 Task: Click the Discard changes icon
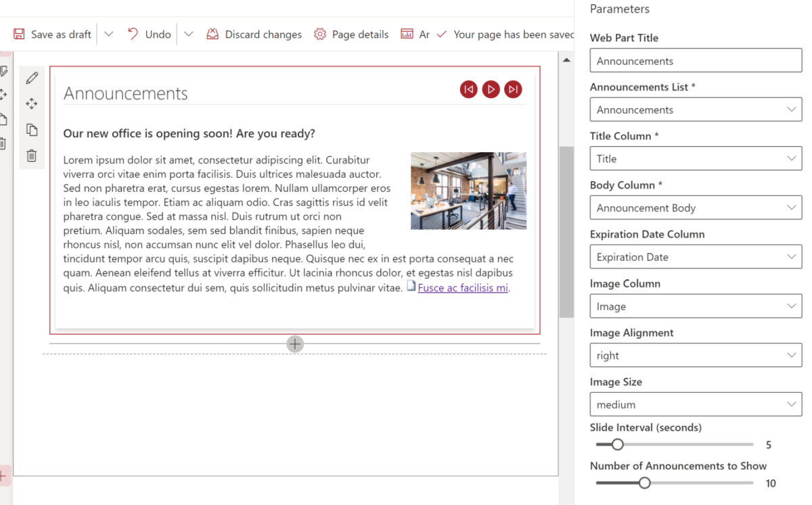[x=212, y=33]
